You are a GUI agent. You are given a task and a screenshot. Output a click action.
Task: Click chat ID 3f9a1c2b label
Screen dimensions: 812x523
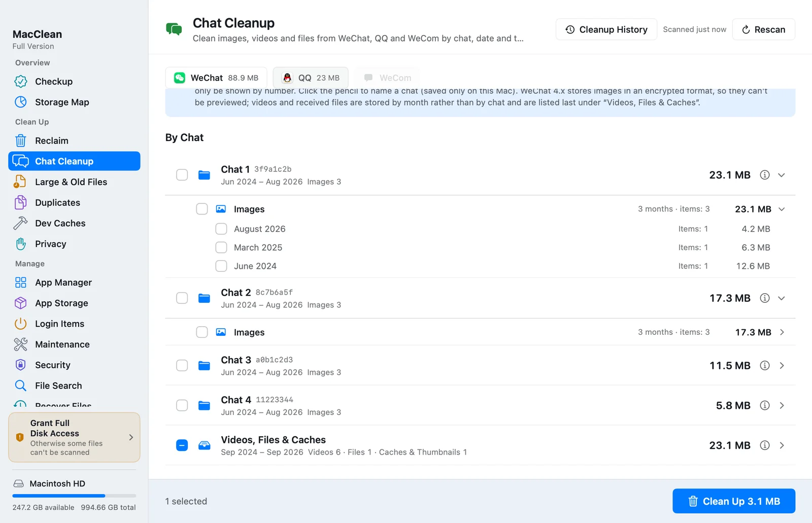(273, 169)
